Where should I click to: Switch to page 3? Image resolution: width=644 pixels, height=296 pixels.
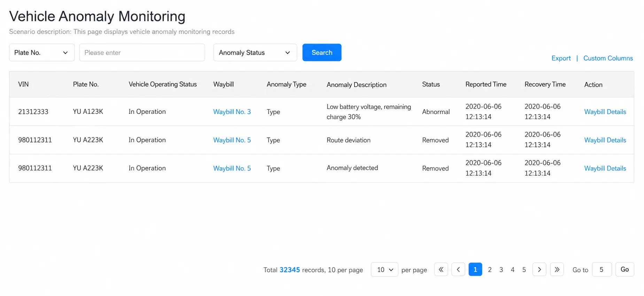pos(501,270)
